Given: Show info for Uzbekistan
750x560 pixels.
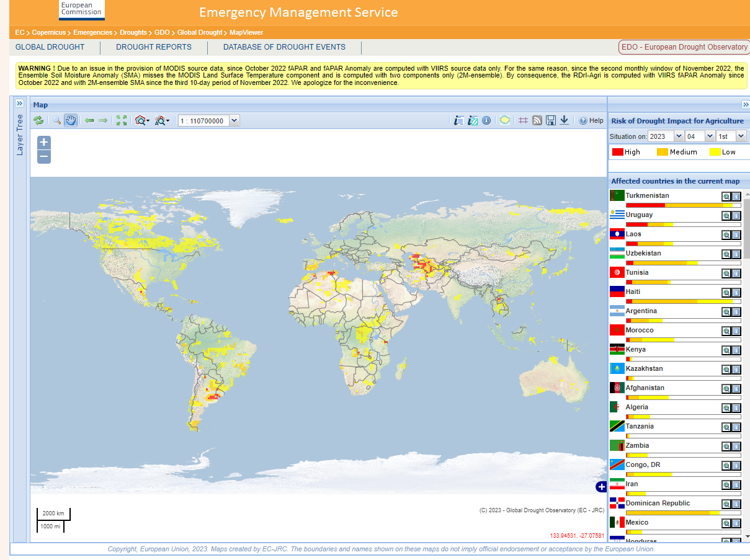Looking at the screenshot, I should tap(736, 254).
